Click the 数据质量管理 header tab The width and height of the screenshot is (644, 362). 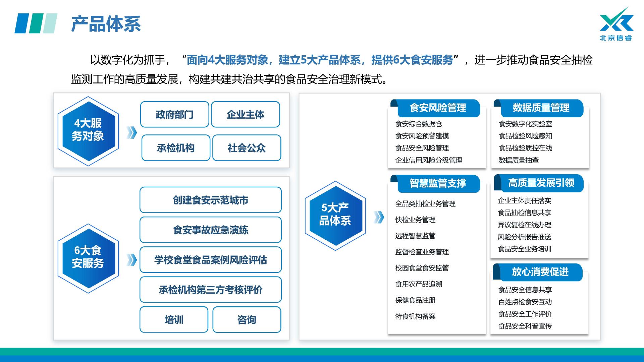click(x=541, y=108)
